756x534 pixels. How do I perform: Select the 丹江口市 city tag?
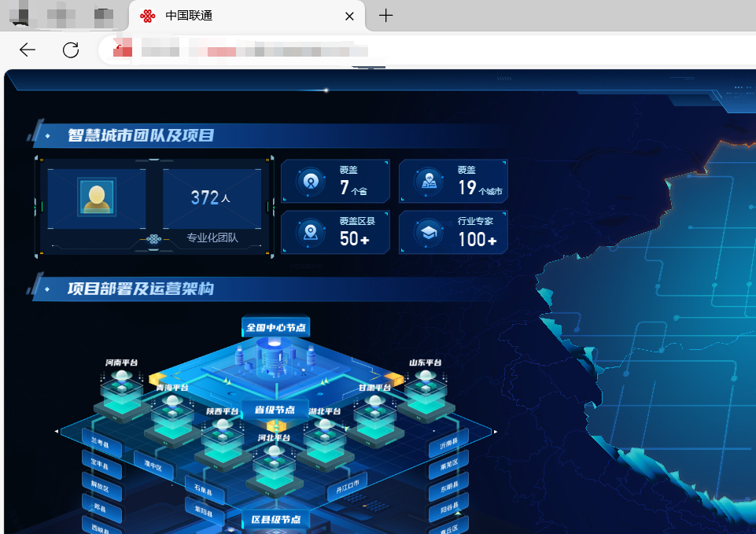(348, 486)
